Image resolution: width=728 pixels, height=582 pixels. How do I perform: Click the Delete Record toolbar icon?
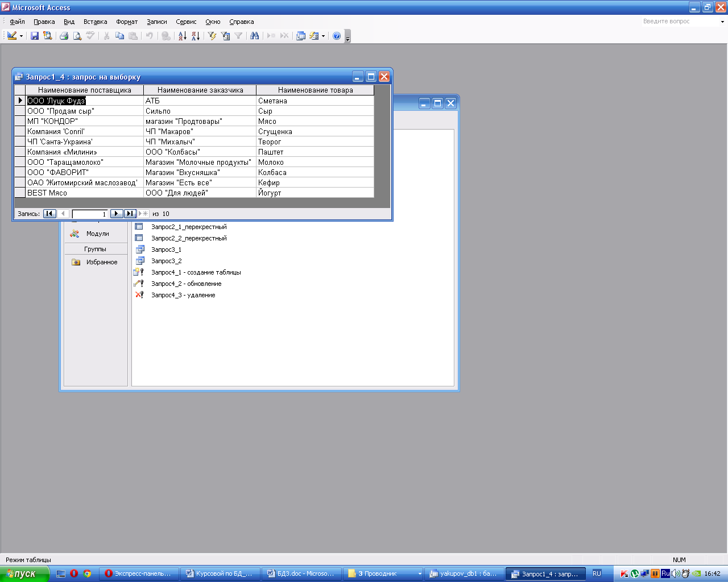[x=284, y=36]
